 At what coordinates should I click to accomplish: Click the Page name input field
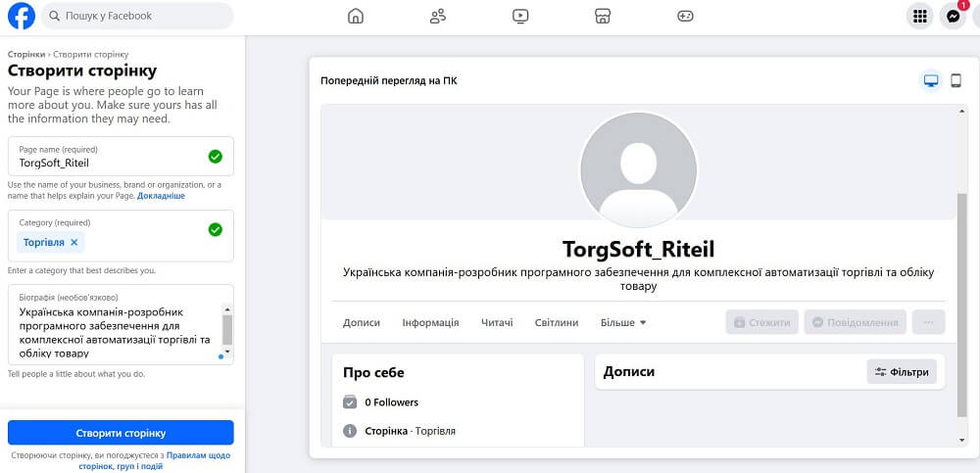(x=108, y=163)
